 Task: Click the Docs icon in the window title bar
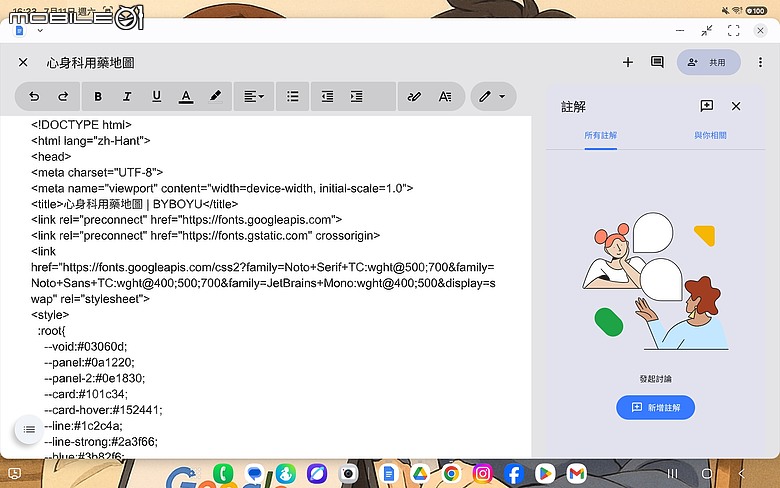click(19, 31)
